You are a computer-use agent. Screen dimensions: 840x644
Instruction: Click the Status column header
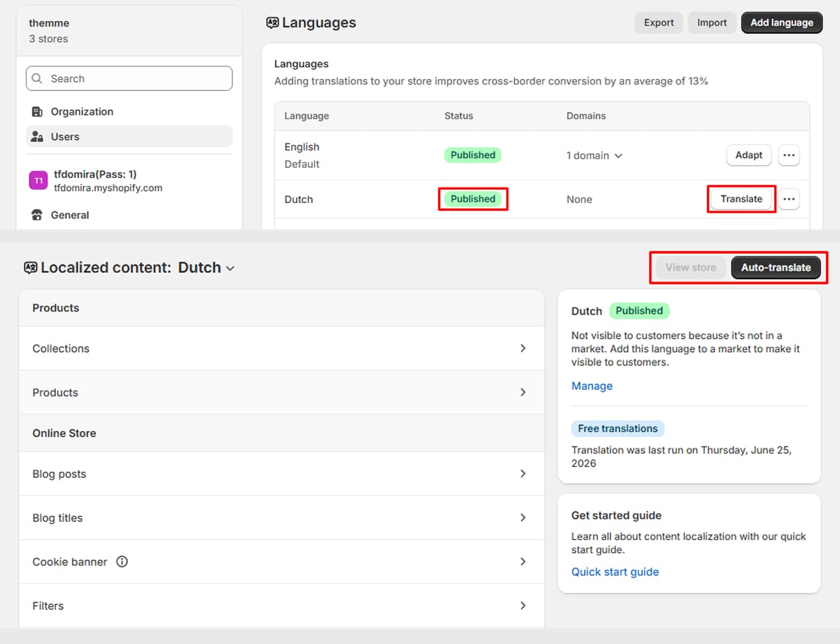[458, 115]
